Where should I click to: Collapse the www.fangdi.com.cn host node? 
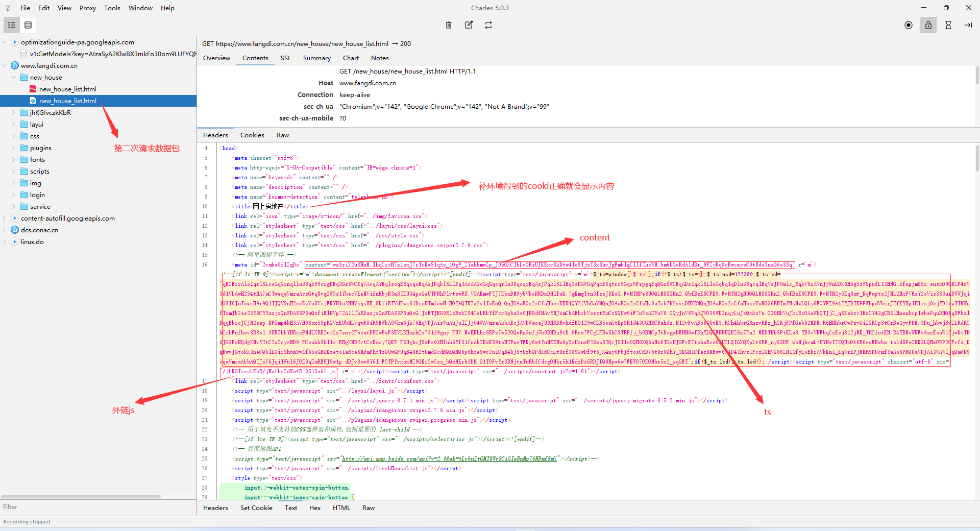coord(5,65)
